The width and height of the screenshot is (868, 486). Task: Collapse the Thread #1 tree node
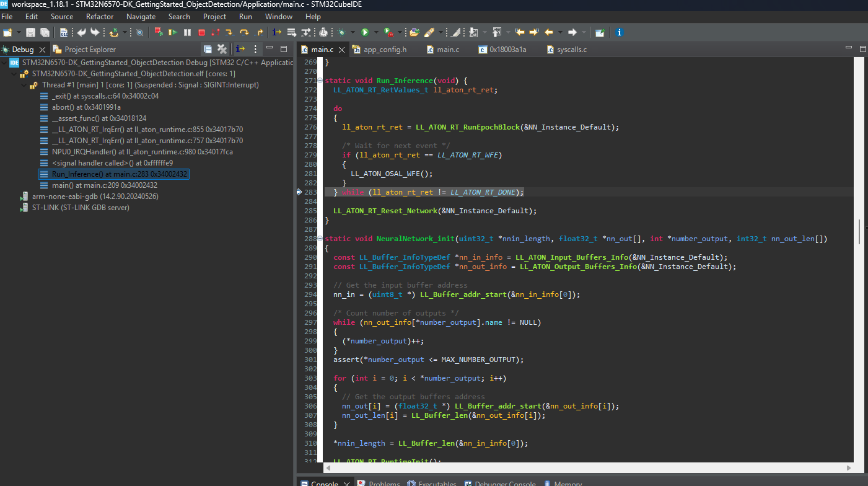[x=24, y=85]
